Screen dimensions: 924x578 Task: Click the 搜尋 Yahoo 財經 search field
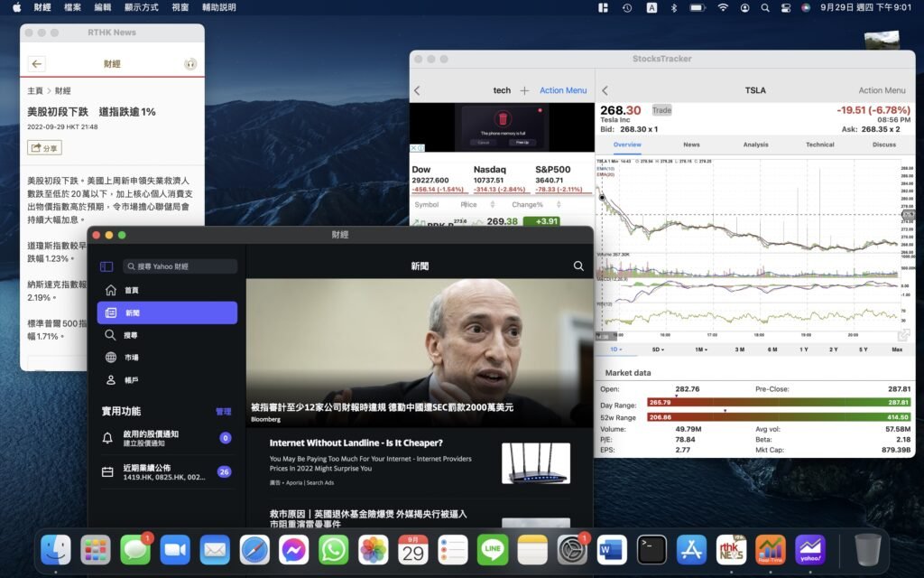coord(180,266)
